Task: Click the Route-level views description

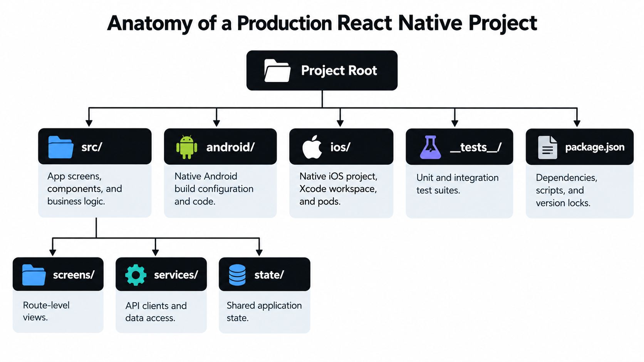Action: 46,311
